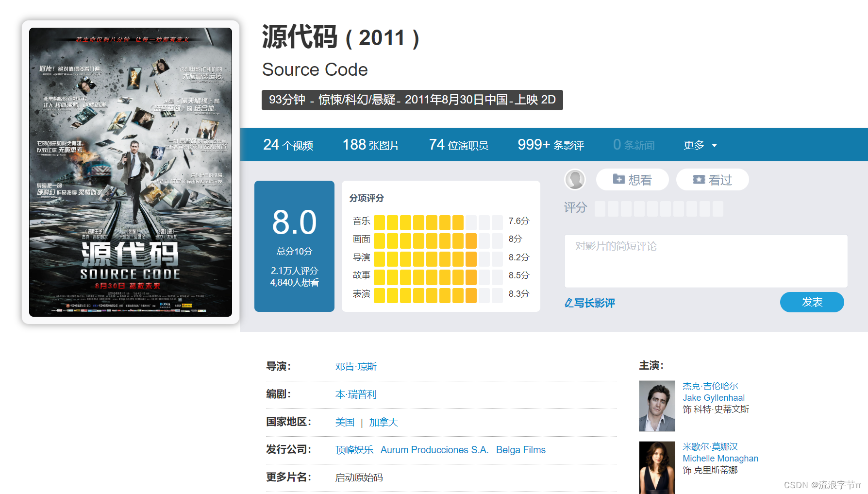
Task: Click the 4,840人想看 text
Action: [x=294, y=283]
